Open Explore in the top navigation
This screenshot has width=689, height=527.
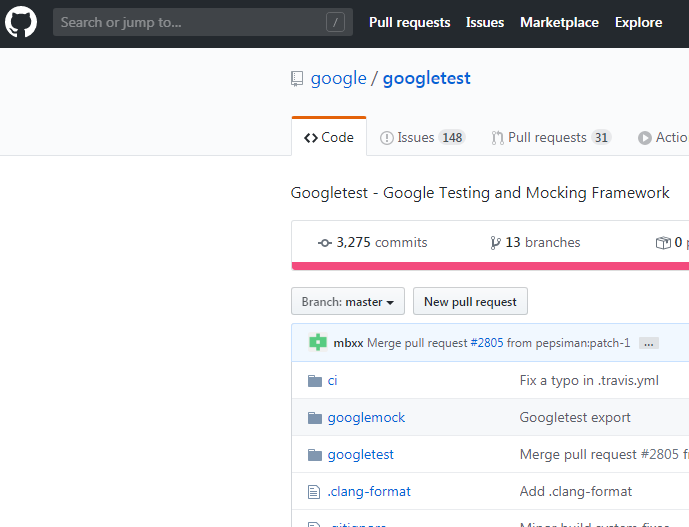tap(638, 22)
